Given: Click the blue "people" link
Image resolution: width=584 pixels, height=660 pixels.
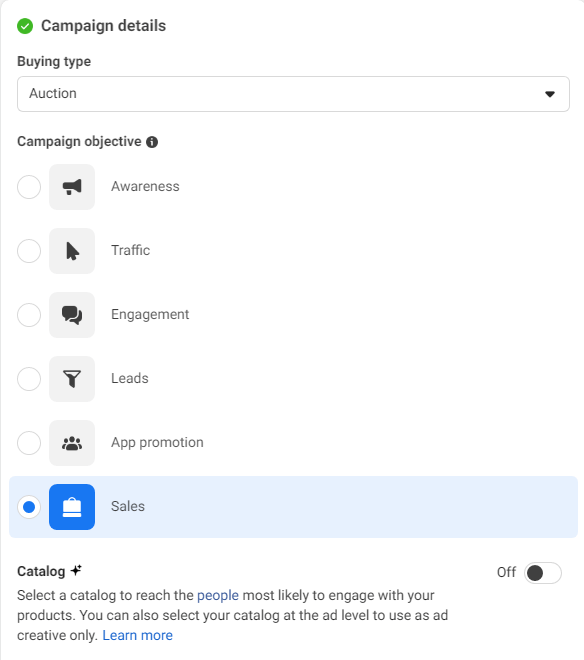Looking at the screenshot, I should 218,596.
